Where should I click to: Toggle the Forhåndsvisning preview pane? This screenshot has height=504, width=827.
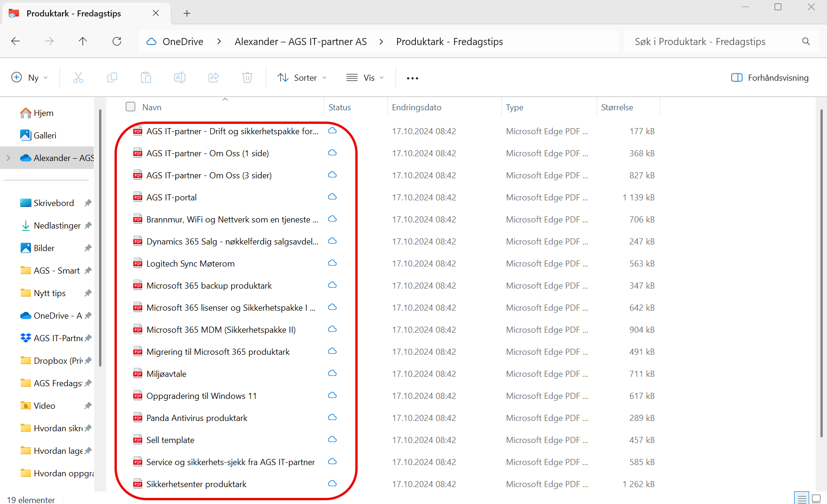(770, 77)
